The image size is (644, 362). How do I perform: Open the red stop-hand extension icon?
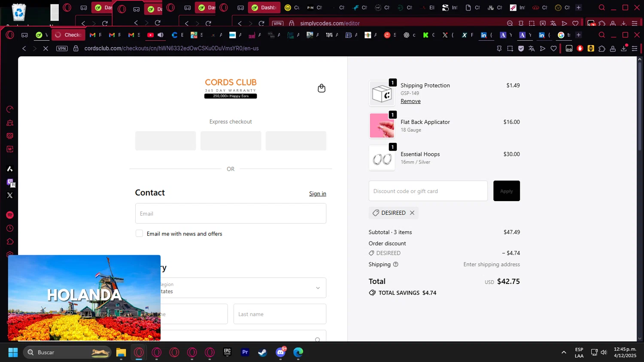click(580, 48)
